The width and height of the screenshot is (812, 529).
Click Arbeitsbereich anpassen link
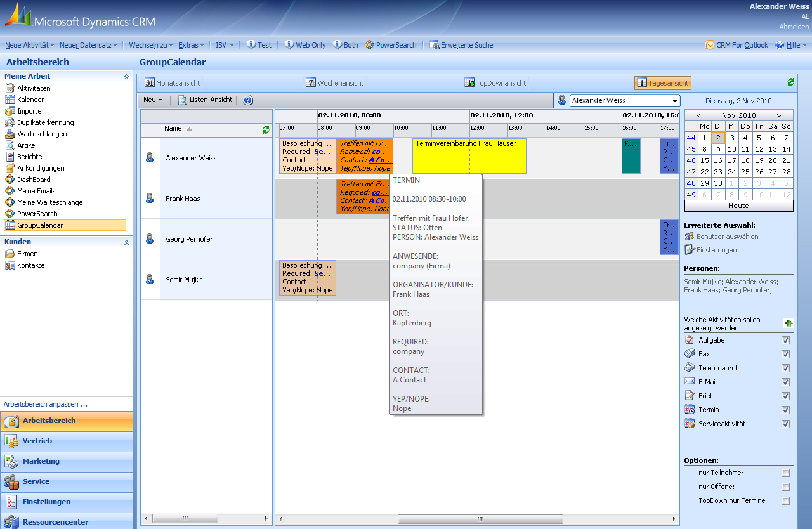46,404
